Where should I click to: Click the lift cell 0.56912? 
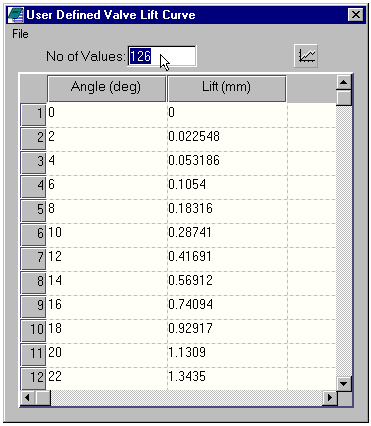(227, 282)
